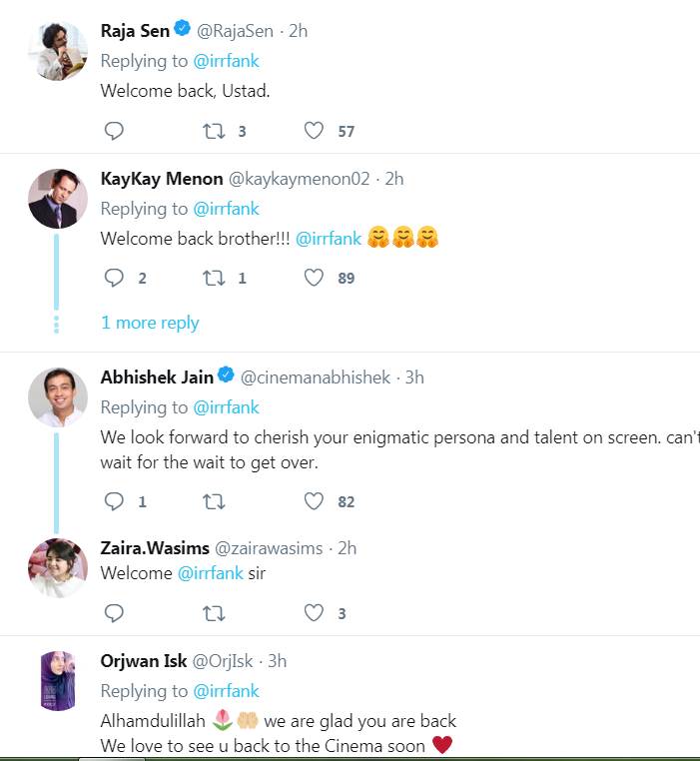The height and width of the screenshot is (761, 700).
Task: Like Abhishek Jain's tweet
Action: coord(314,501)
